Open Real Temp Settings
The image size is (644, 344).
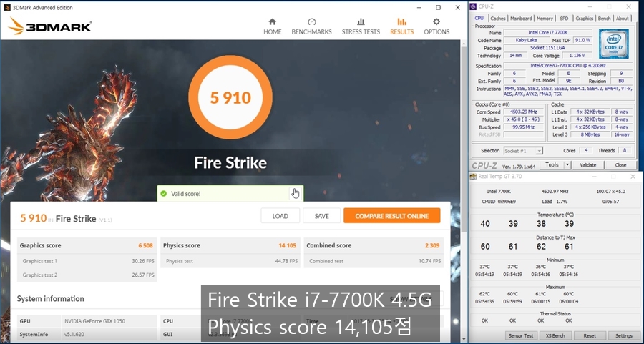pos(623,336)
